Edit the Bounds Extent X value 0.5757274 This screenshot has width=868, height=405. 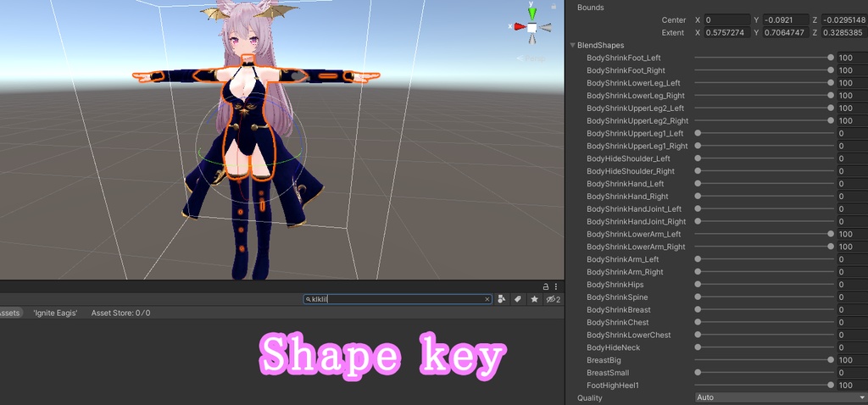(727, 33)
